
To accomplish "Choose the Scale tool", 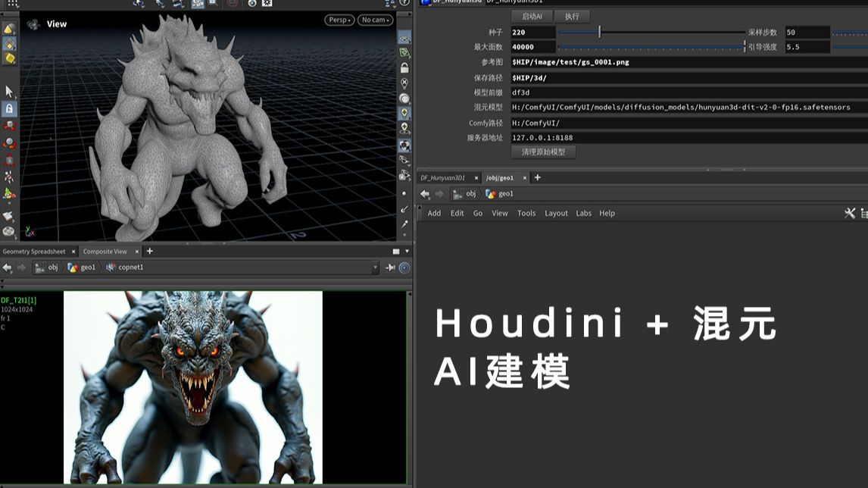I will 9,160.
